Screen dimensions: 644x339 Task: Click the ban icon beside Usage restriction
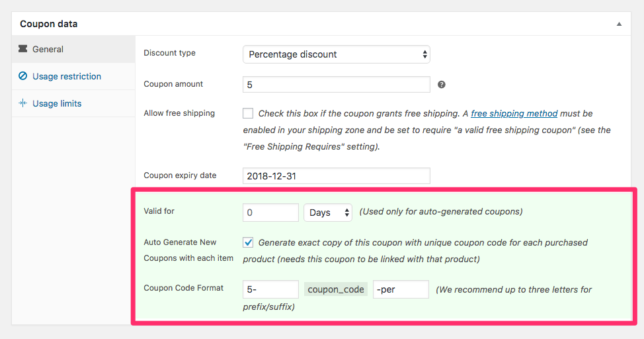[23, 76]
